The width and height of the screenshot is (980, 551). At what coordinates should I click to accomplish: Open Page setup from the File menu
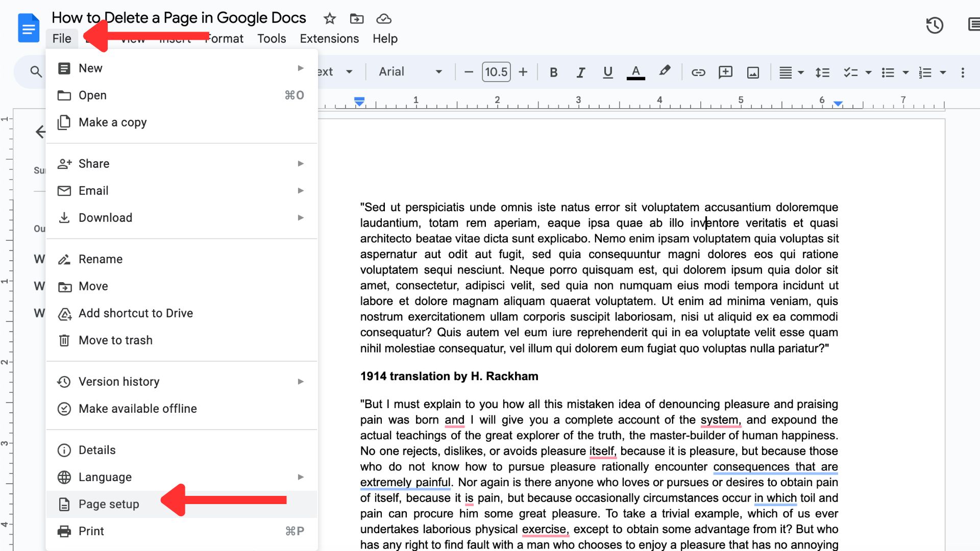pos(108,504)
